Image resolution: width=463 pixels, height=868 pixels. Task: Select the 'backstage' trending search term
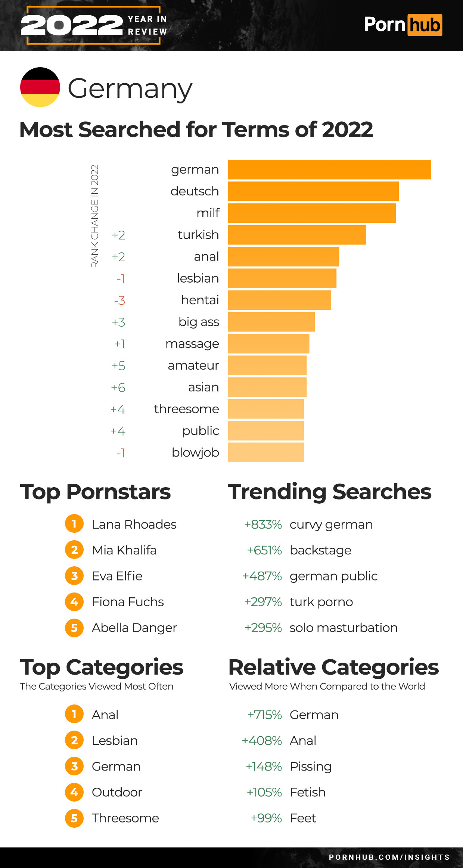click(x=320, y=550)
